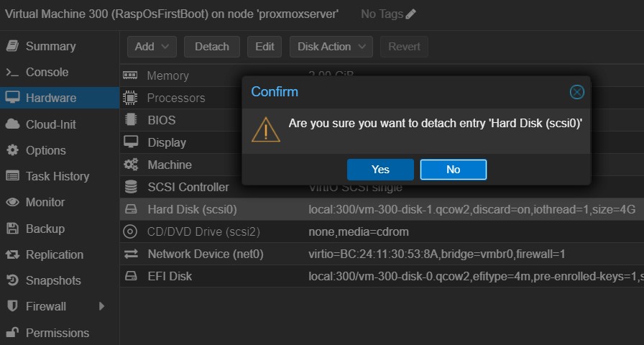The height and width of the screenshot is (345, 644).
Task: Click the Hard Disk (scsi0) drive icon
Action: tap(131, 209)
